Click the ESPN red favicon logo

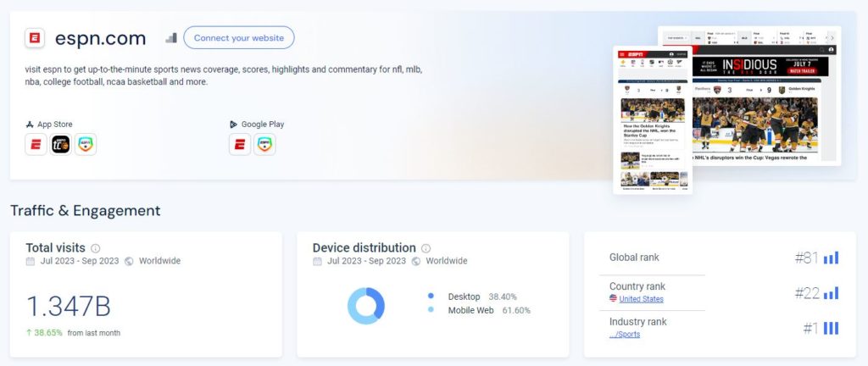pyautogui.click(x=35, y=38)
